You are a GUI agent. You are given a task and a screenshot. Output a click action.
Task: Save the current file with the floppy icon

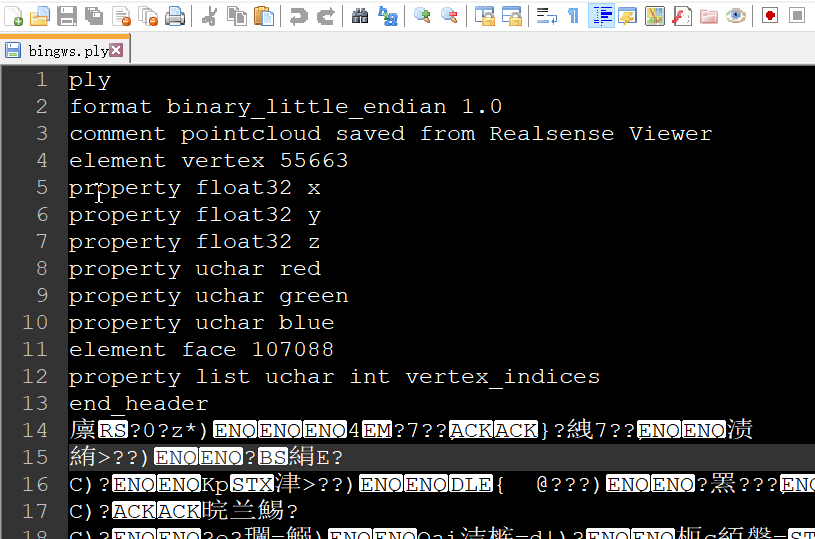click(x=67, y=16)
